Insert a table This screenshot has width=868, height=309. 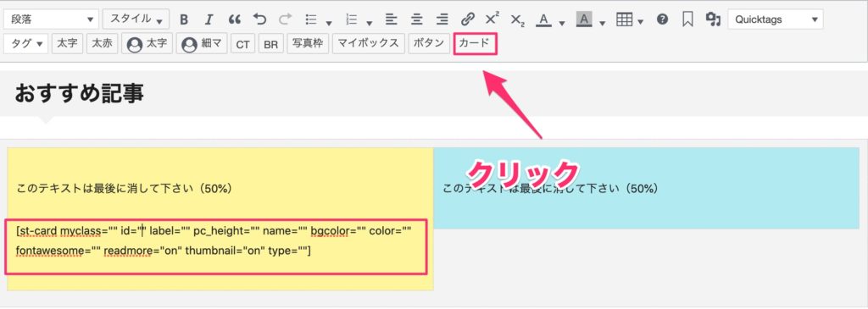[x=625, y=20]
